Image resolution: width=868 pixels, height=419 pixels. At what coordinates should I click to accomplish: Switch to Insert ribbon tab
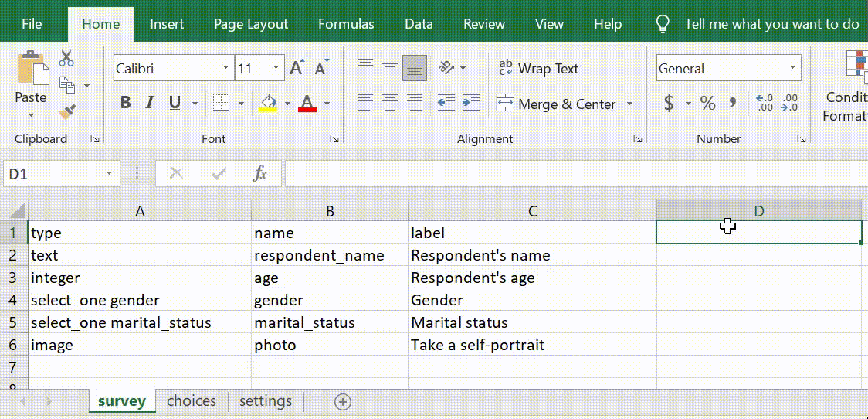[167, 24]
